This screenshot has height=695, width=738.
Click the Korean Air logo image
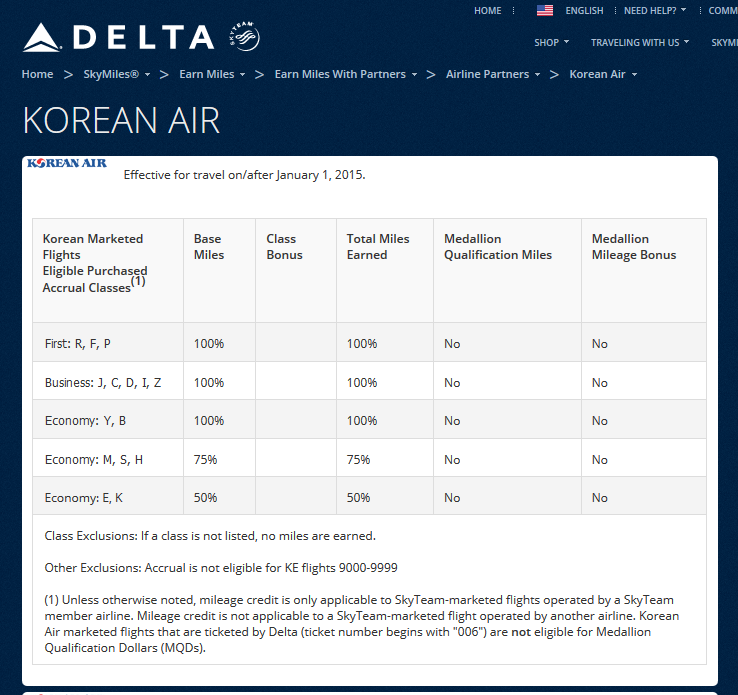coord(67,163)
